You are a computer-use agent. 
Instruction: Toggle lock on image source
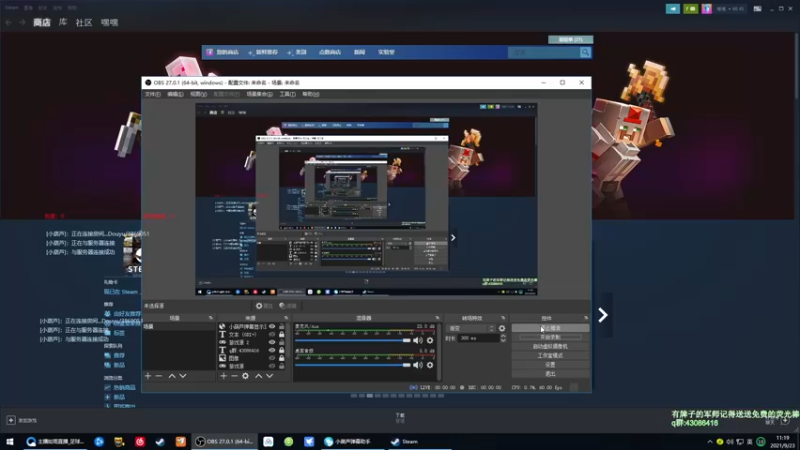282,358
